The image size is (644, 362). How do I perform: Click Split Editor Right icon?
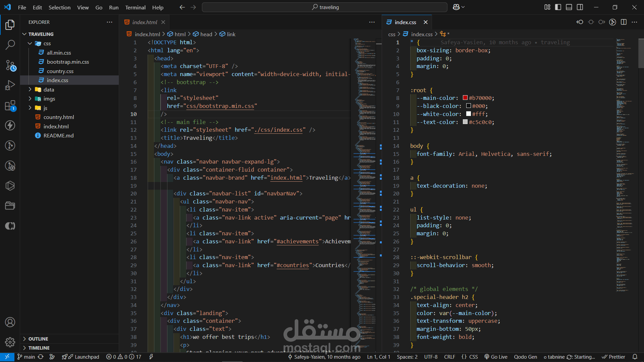coord(624,22)
